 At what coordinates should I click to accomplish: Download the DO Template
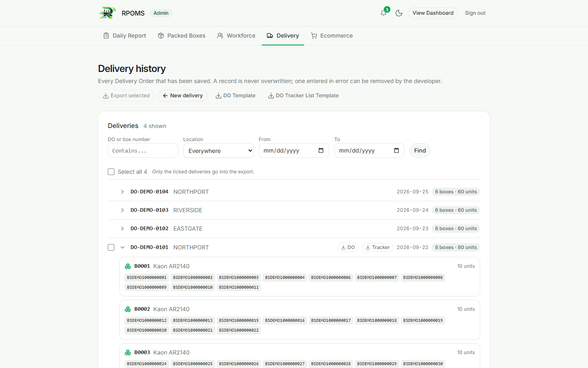click(x=236, y=96)
